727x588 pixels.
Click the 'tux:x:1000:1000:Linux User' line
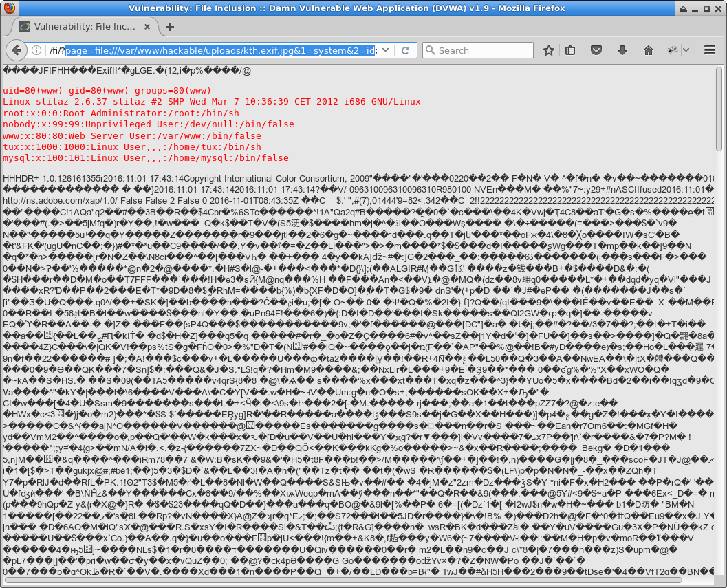point(131,147)
